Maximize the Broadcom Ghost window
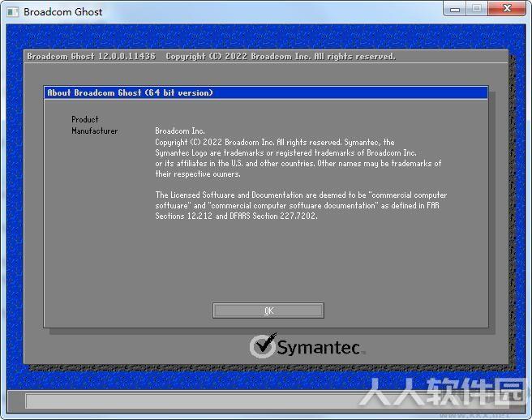This screenshot has height=420, width=532. click(x=477, y=9)
